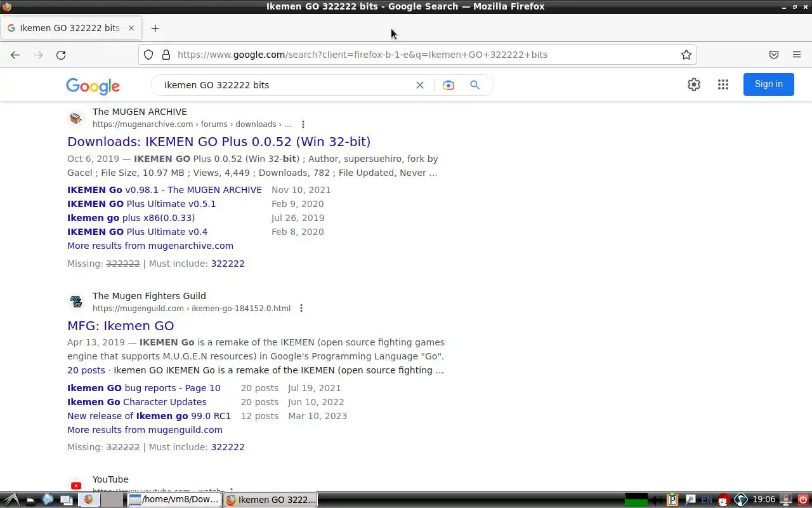Click the EN keyboard layout indicator

[706, 500]
